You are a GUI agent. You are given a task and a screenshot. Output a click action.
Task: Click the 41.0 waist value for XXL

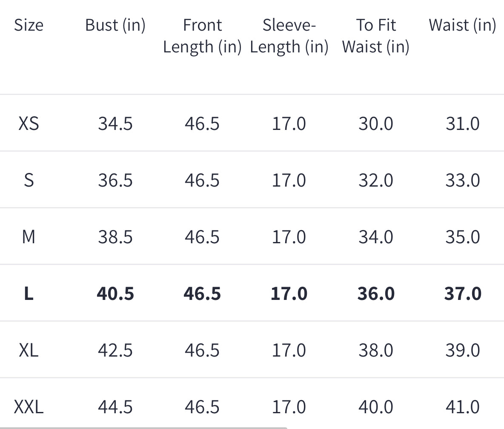[x=463, y=407]
